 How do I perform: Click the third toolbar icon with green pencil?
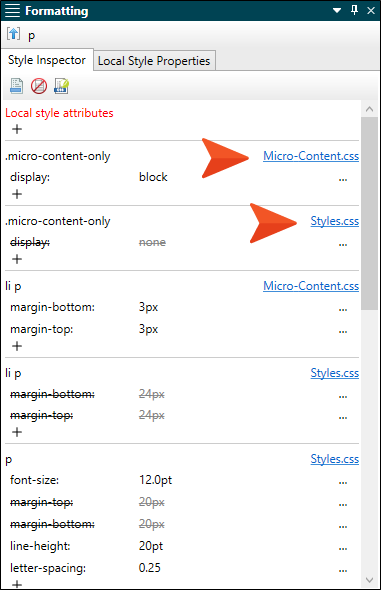[61, 86]
